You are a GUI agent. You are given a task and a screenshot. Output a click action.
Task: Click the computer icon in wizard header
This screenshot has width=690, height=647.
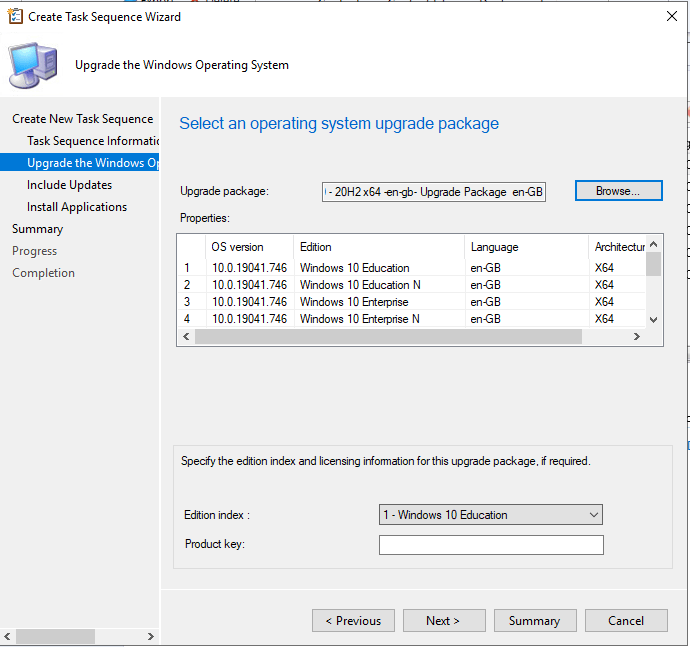34,64
